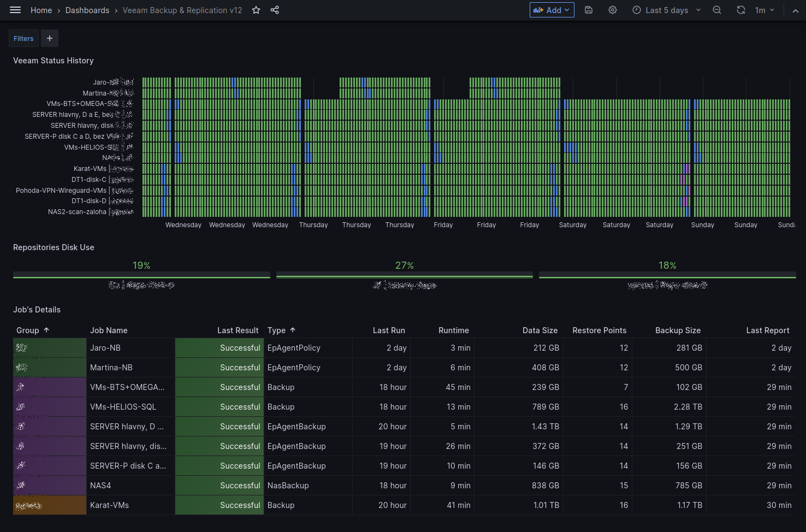The height and width of the screenshot is (532, 806).
Task: Expand the 1m refresh interval dropdown
Action: tap(764, 10)
